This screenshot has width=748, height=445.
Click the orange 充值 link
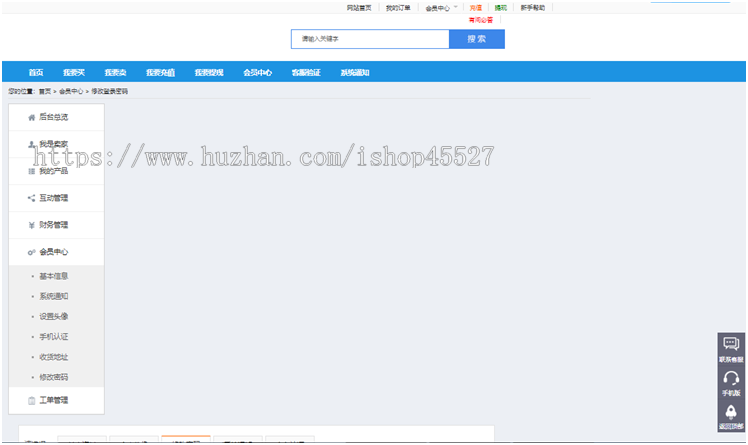(x=476, y=8)
